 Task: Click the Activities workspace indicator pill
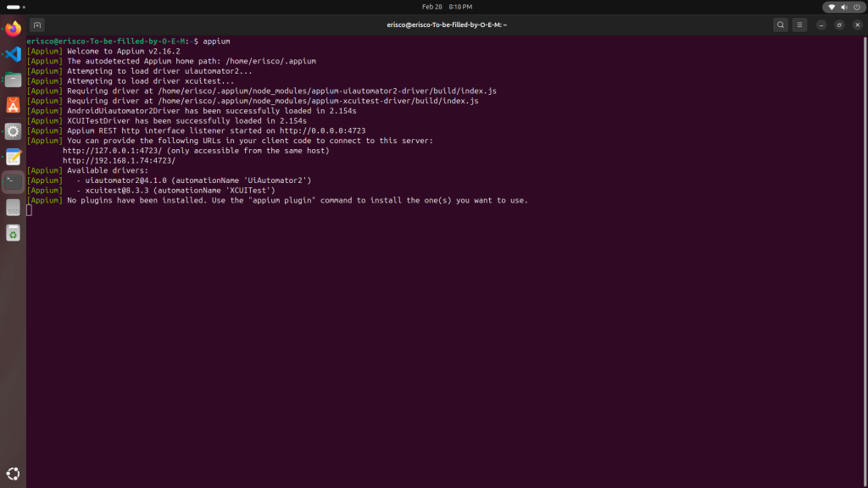(x=14, y=7)
